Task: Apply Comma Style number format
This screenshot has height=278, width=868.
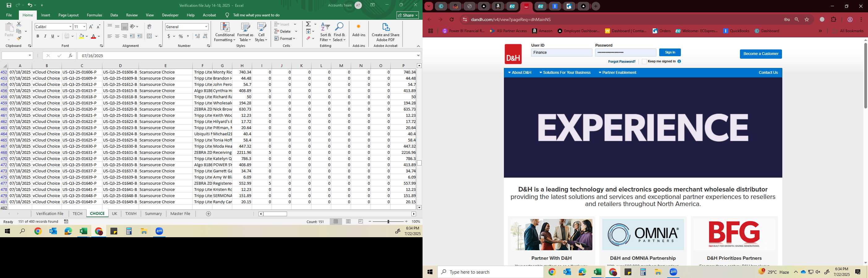Action: (x=188, y=36)
